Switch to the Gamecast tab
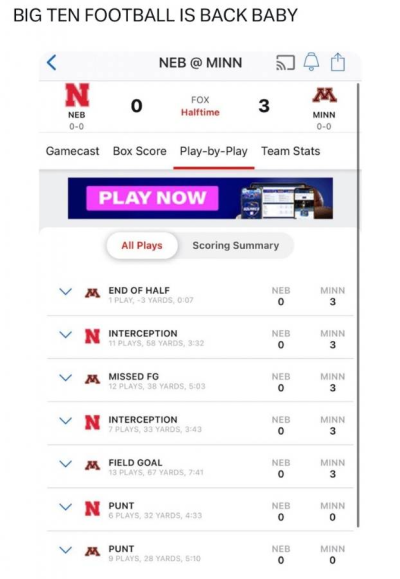The width and height of the screenshot is (400, 579). pos(72,151)
